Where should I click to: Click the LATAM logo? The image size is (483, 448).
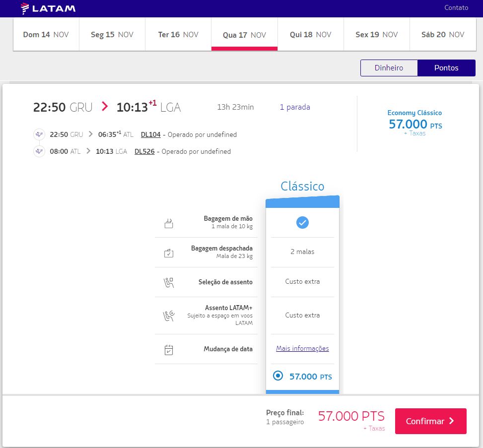[48, 8]
